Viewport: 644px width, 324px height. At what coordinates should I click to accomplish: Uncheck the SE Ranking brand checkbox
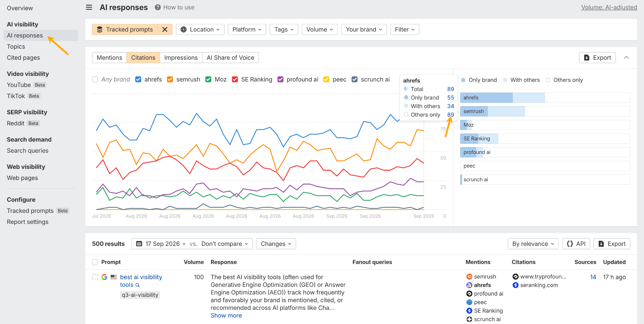tap(235, 79)
